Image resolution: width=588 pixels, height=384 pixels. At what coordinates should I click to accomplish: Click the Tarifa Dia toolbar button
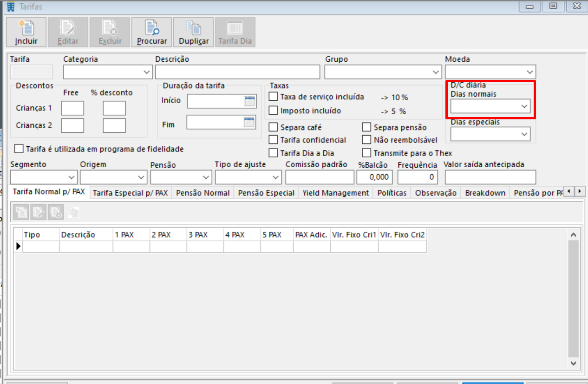pos(235,33)
